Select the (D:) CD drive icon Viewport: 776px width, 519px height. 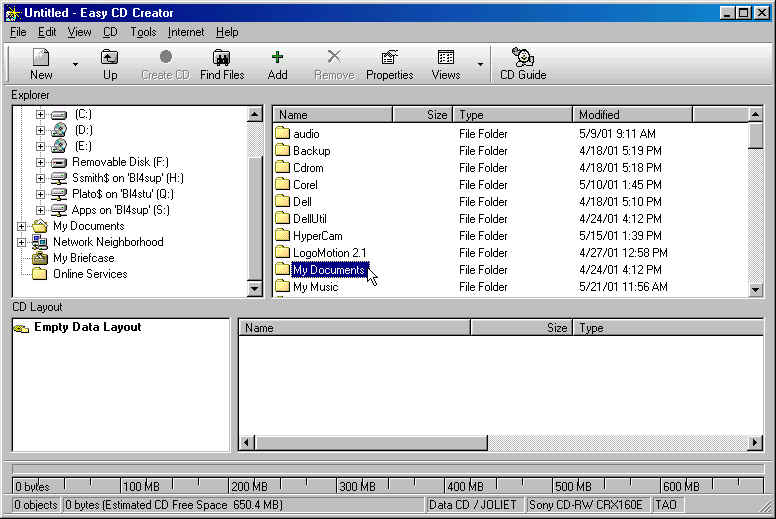[x=58, y=130]
